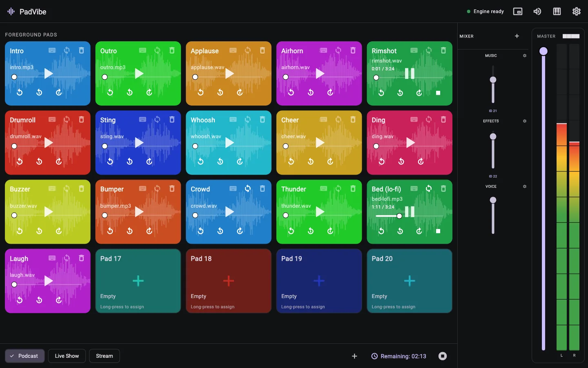
Task: Switch to the Podcast preset tab
Action: coord(25,356)
